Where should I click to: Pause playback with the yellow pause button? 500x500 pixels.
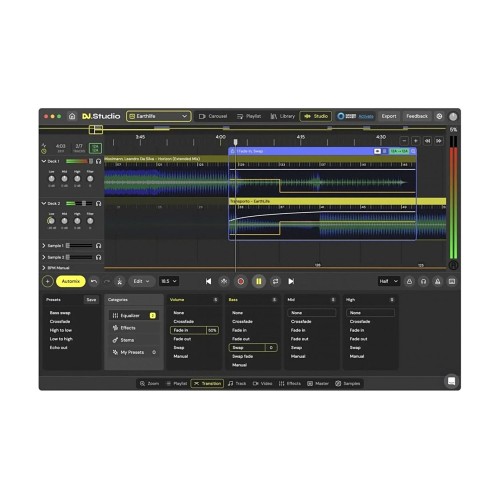[x=259, y=281]
